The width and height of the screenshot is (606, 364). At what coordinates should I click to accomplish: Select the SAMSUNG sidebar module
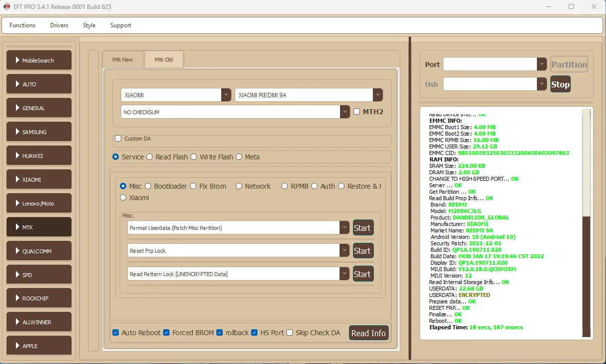(x=39, y=132)
